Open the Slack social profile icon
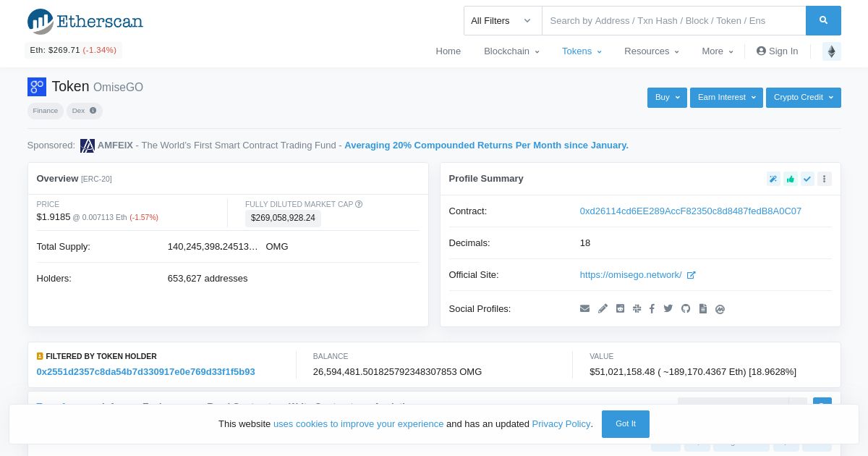This screenshot has height=456, width=868. [x=637, y=308]
